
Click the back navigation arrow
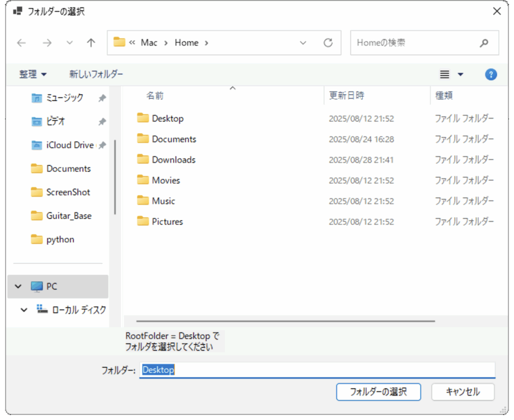[x=21, y=43]
